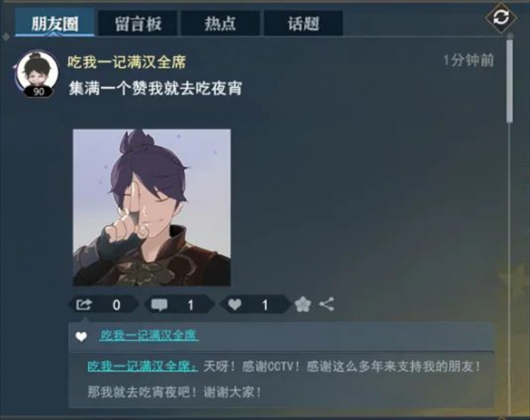This screenshot has height=420, width=530.
Task: Like the post with the heart icon
Action: coord(234,305)
